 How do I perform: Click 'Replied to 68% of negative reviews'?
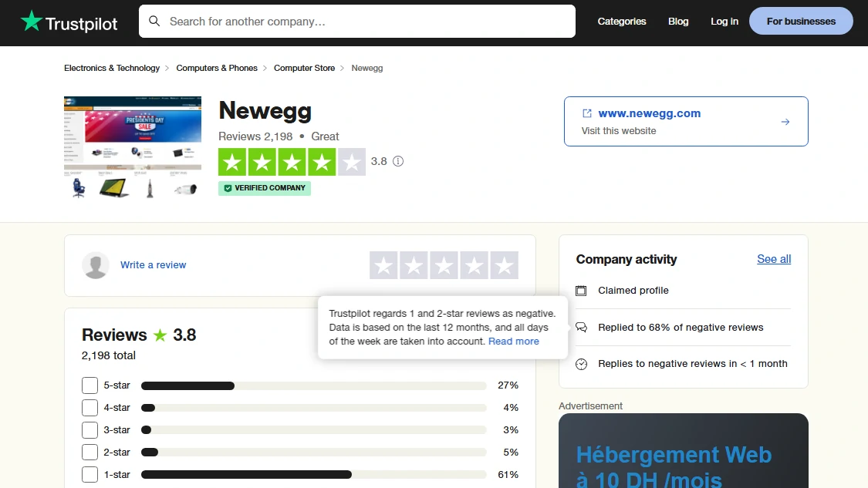(x=681, y=328)
